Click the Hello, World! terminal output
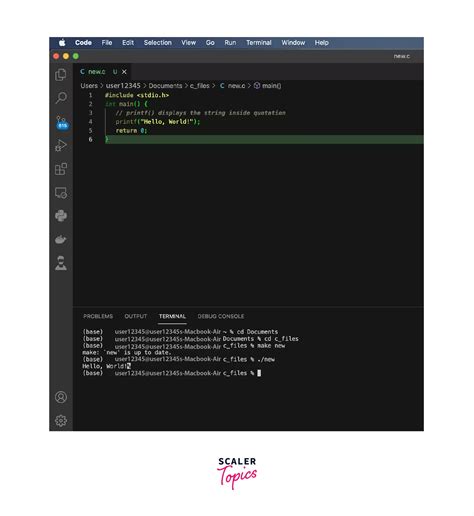The height and width of the screenshot is (516, 474). pos(106,366)
